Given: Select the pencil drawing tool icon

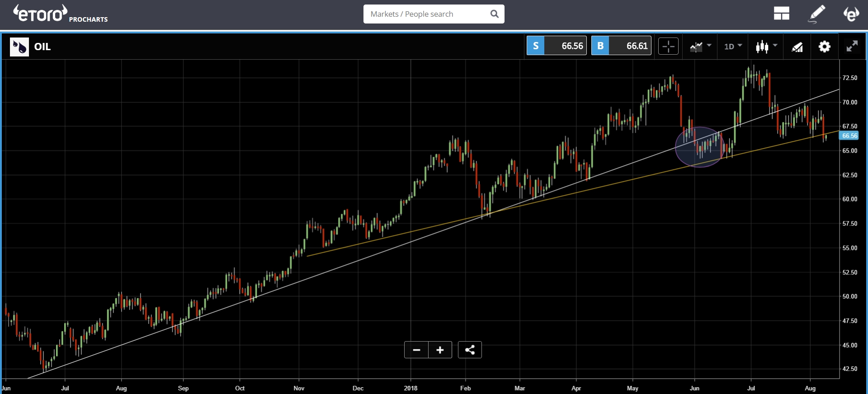Looking at the screenshot, I should point(816,14).
